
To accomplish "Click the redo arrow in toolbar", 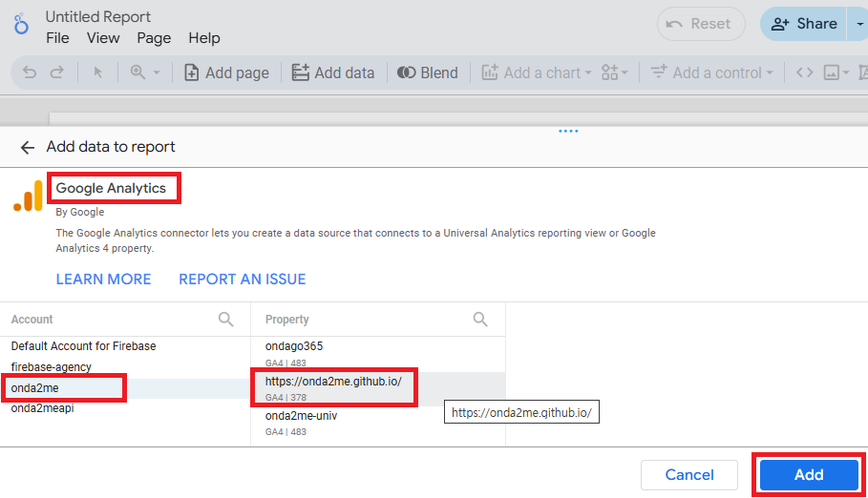I will pos(57,73).
